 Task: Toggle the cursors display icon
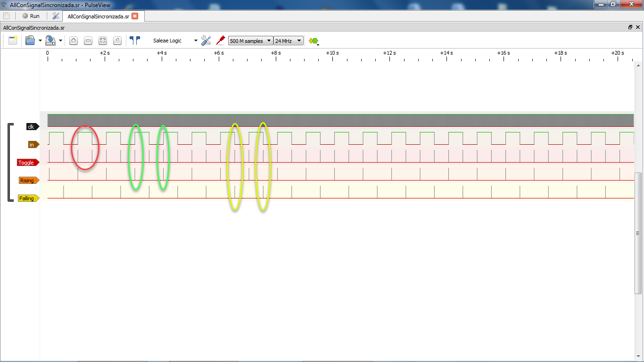coord(135,41)
